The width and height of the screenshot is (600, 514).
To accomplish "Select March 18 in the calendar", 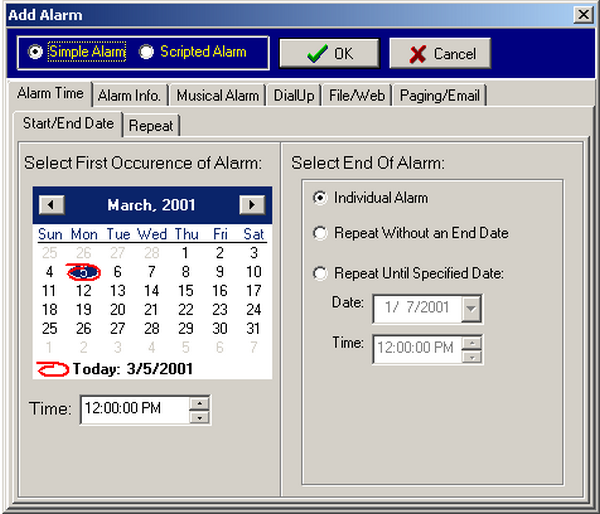I will coord(49,310).
